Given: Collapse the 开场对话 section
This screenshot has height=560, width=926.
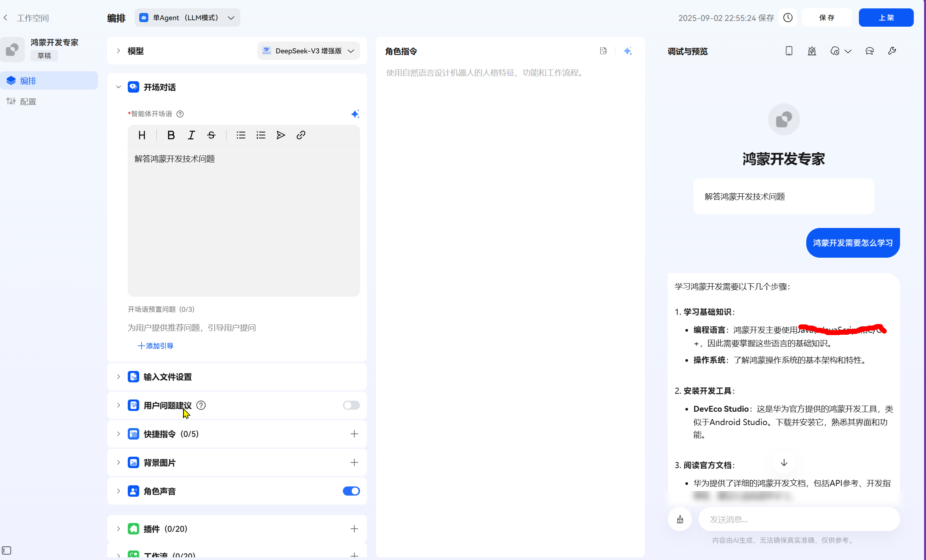Looking at the screenshot, I should click(x=119, y=87).
